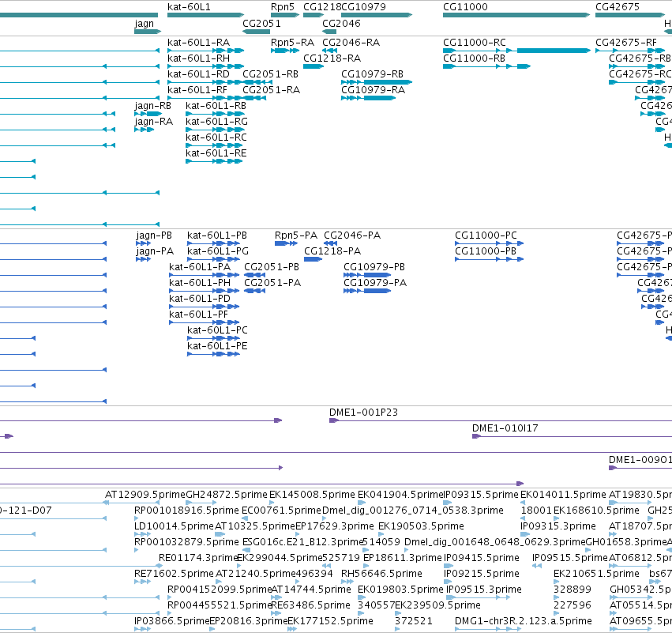Click the CG1218-PA protein label
Image resolution: width=672 pixels, height=633 pixels.
[332, 251]
